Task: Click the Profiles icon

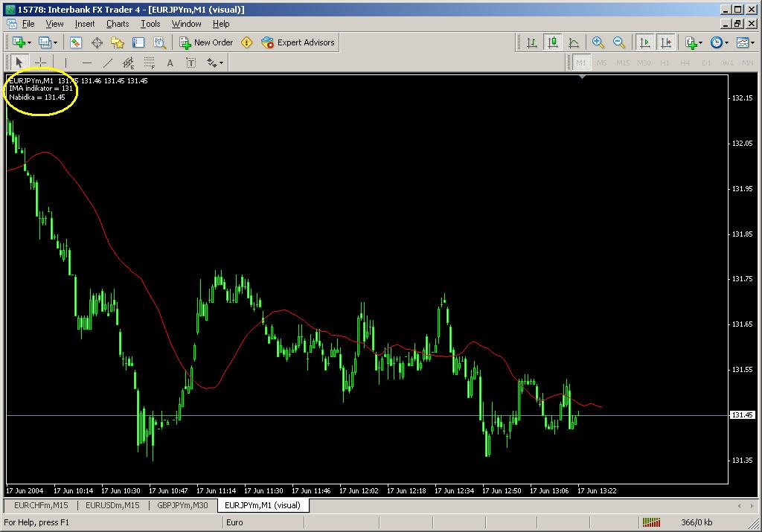Action: (45, 42)
